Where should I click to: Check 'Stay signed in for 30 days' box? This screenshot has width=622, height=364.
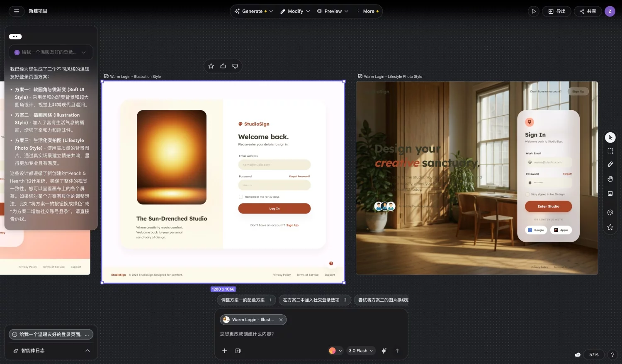[527, 194]
